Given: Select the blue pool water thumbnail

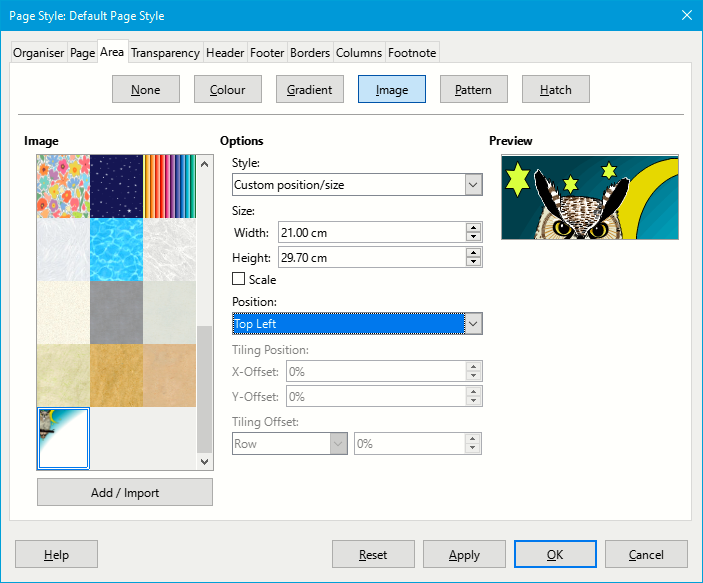Looking at the screenshot, I should click(x=115, y=249).
